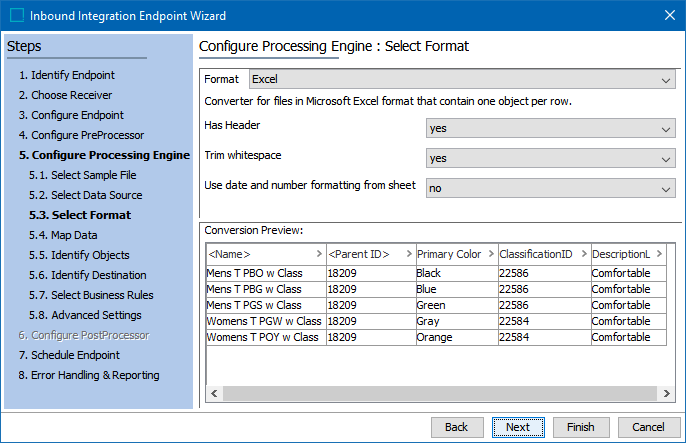Click the Next button
Image resolution: width=686 pixels, height=443 pixels.
point(518,427)
